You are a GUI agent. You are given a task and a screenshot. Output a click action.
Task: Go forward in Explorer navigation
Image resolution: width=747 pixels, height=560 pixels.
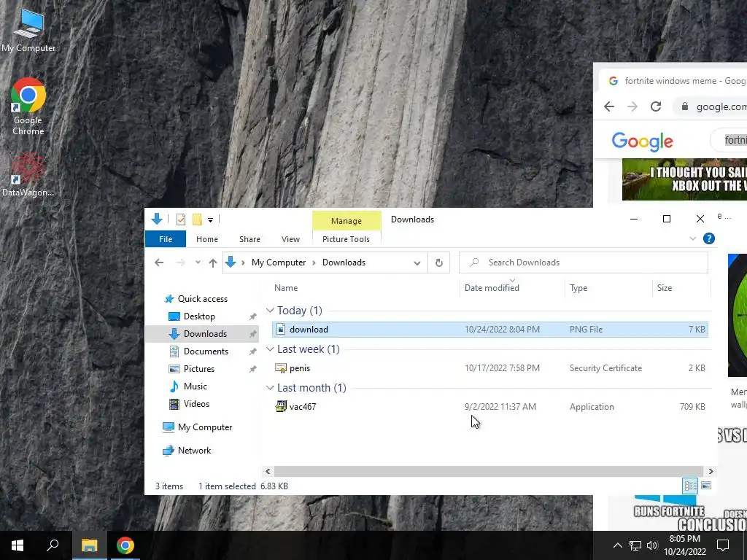click(x=181, y=262)
